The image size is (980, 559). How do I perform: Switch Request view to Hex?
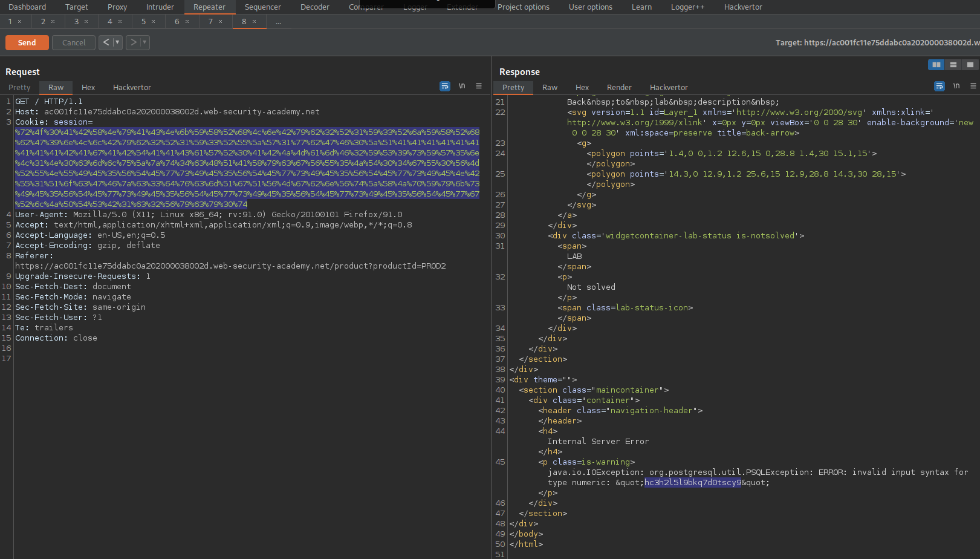(x=88, y=88)
